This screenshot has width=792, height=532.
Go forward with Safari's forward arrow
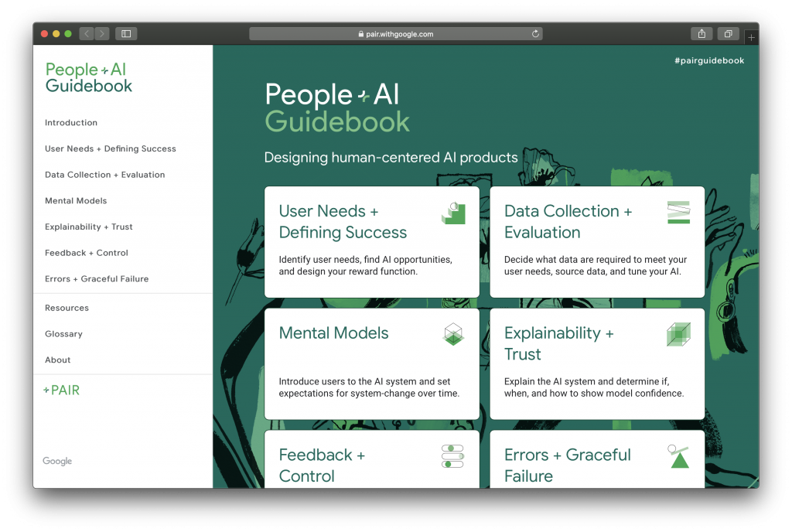pyautogui.click(x=102, y=34)
